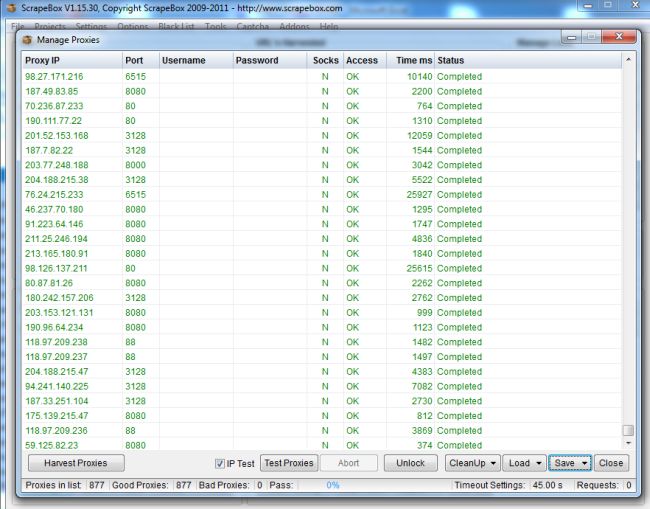
Task: Expand the Load dropdown arrow
Action: click(538, 463)
